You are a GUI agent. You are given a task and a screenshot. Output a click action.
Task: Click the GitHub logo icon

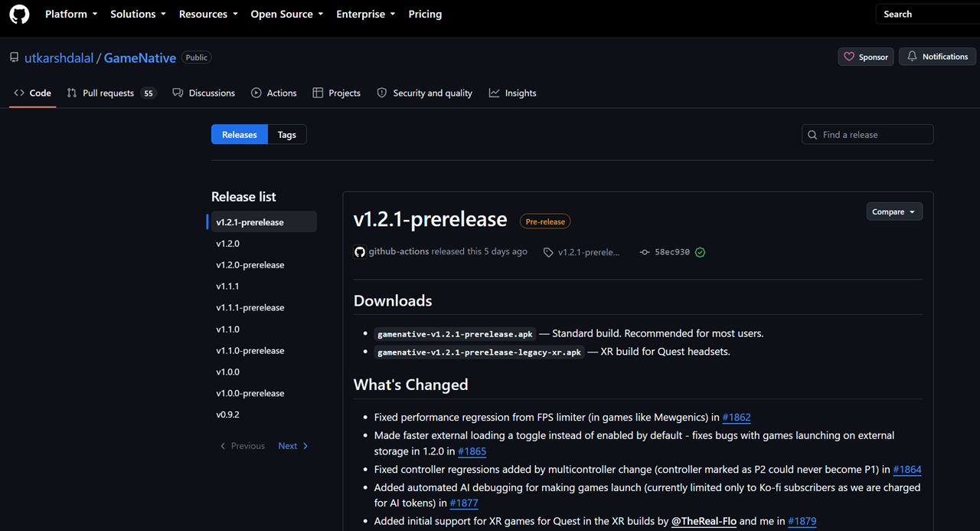tap(19, 14)
